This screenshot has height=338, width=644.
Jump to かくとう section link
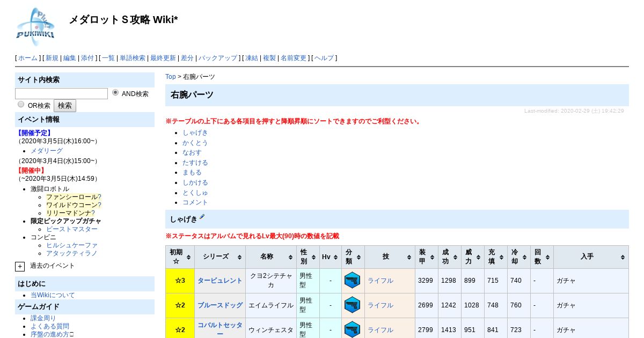pyautogui.click(x=195, y=143)
